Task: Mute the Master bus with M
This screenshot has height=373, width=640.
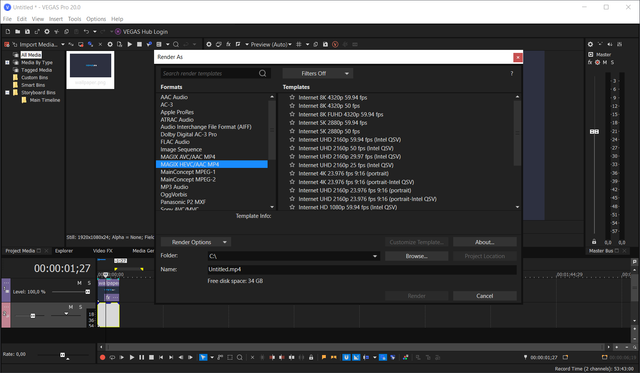Action: tap(605, 62)
